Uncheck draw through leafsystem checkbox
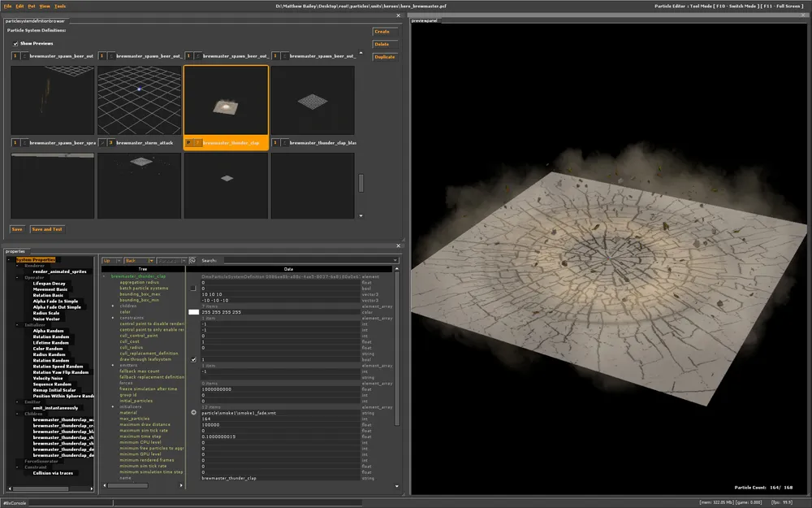Screen dimensions: 812x508 click(x=193, y=359)
